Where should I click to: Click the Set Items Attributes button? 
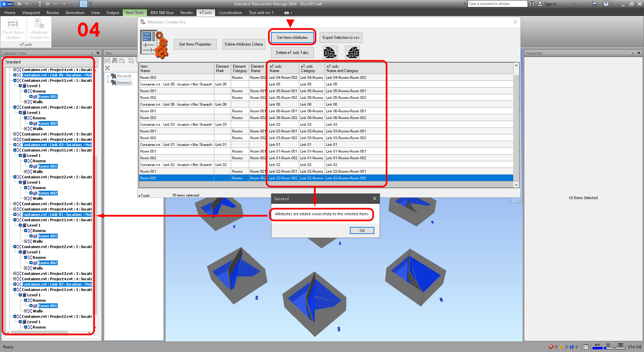click(x=292, y=37)
